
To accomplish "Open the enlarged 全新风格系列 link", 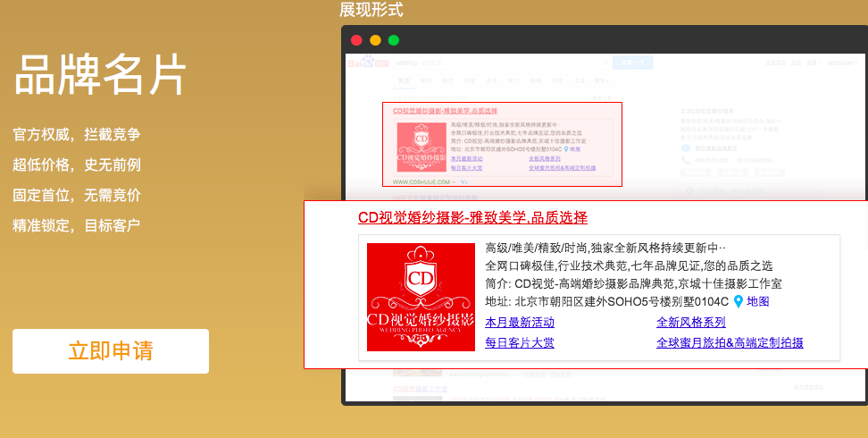I will [690, 322].
